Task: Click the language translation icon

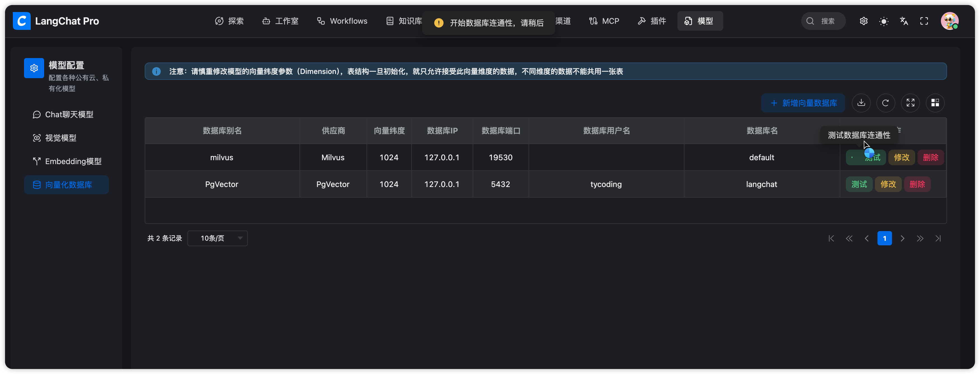Action: (903, 21)
